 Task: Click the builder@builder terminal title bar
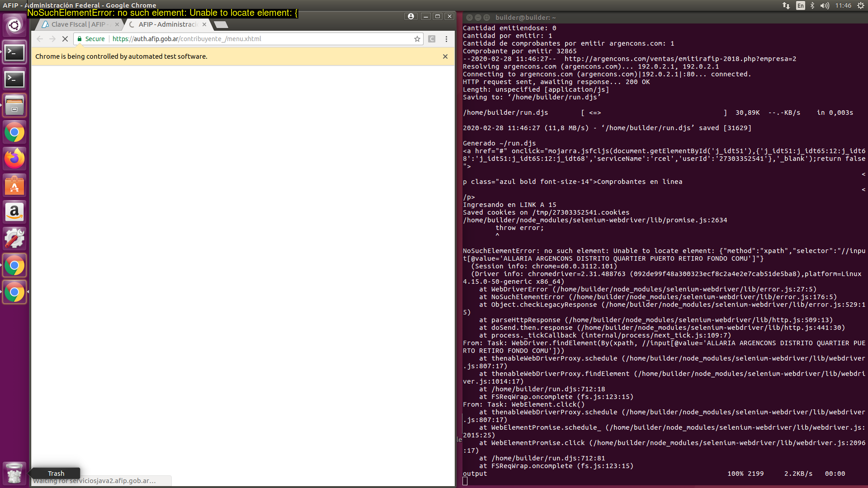(x=664, y=18)
